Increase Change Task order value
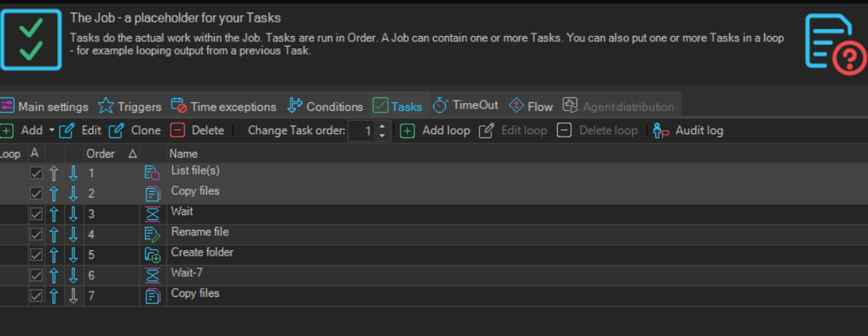868x336 pixels. [382, 126]
